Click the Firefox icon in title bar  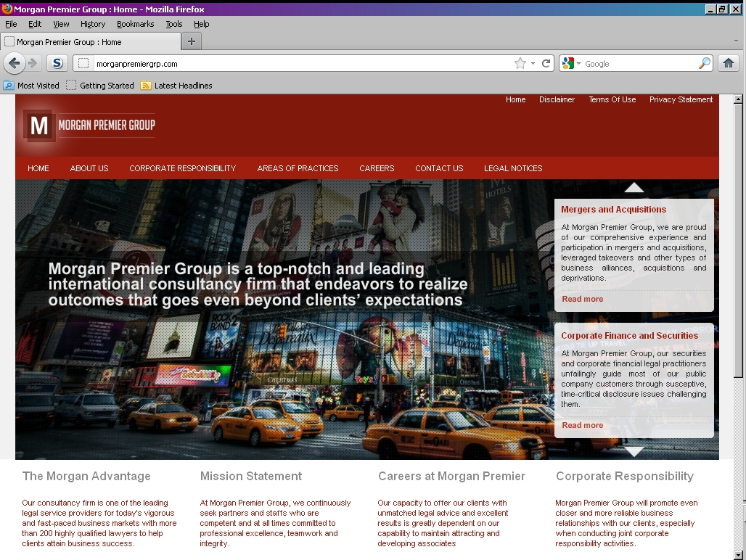7,9
